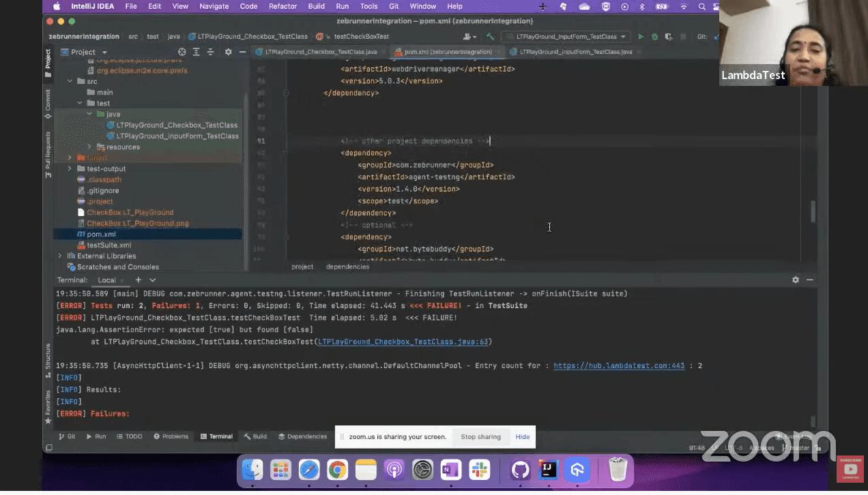Open Project panel gear options
The image size is (868, 495).
[228, 52]
